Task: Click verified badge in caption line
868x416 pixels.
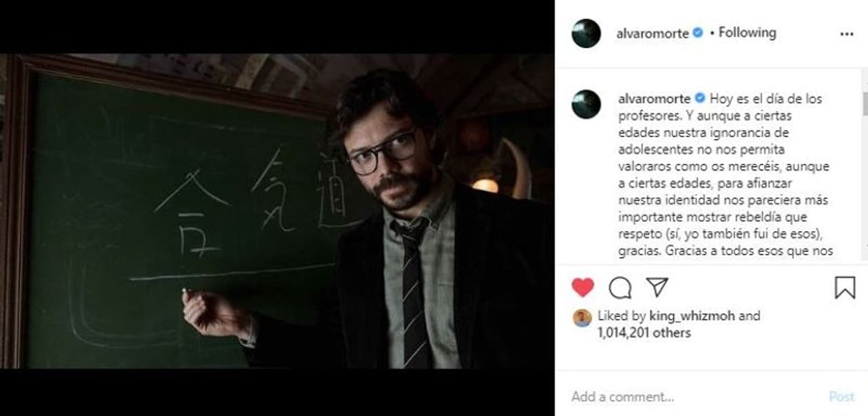Action: 699,99
